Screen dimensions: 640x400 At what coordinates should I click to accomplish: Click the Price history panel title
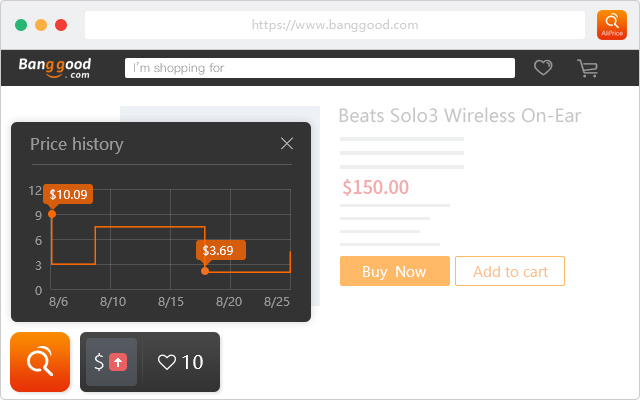click(77, 144)
